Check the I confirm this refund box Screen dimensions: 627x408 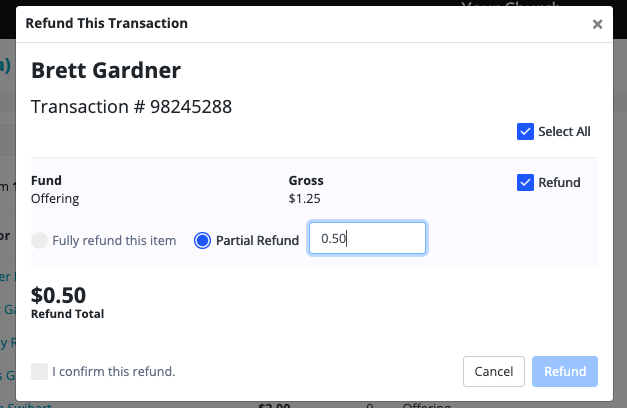pos(39,371)
